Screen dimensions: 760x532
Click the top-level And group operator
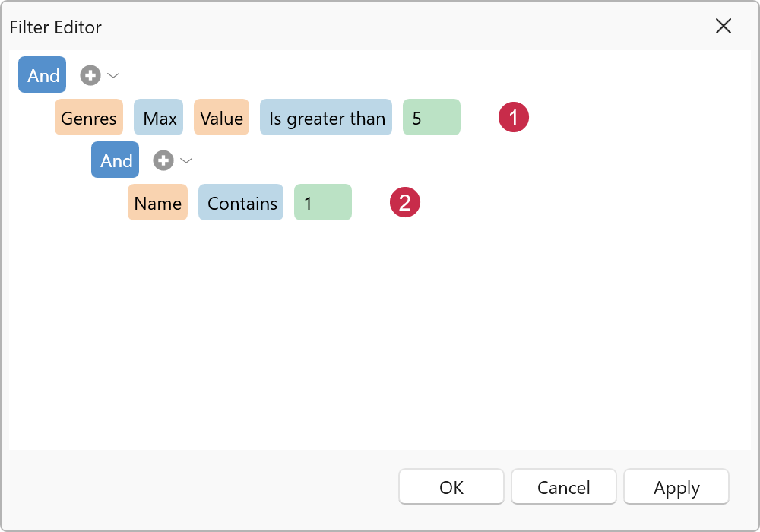click(x=42, y=74)
